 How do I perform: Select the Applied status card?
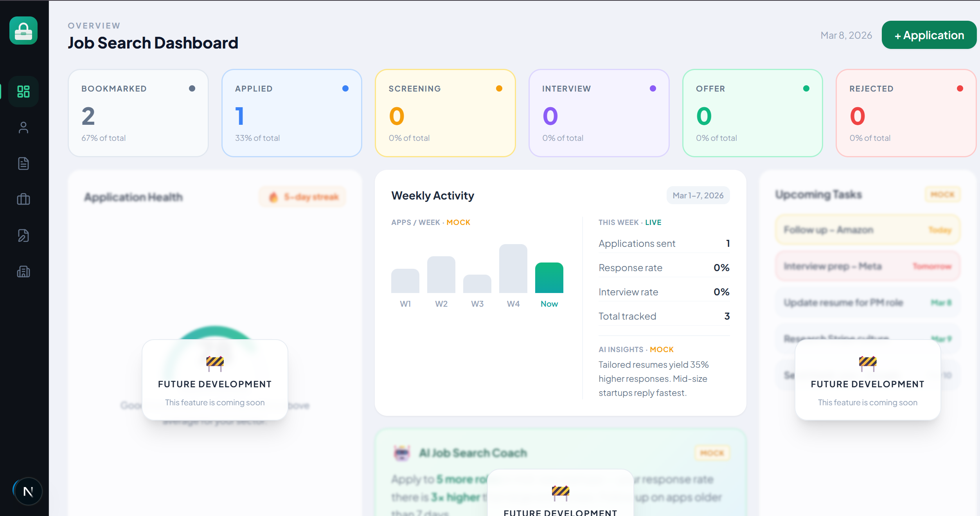click(x=292, y=113)
